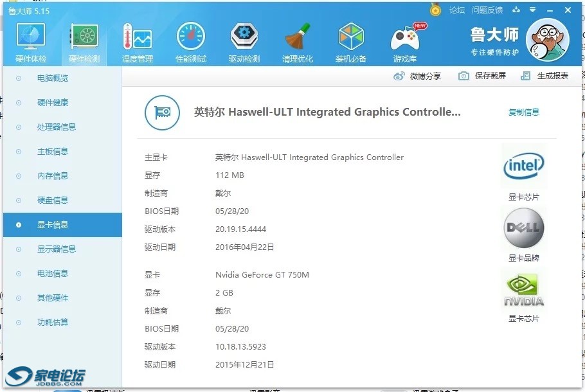Click the camera icon for 保存截屏
Screen dimensions: 585x392
(464, 76)
